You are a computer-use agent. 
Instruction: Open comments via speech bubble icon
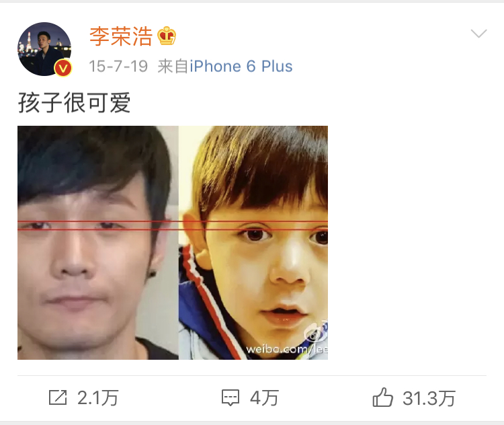[x=230, y=397]
